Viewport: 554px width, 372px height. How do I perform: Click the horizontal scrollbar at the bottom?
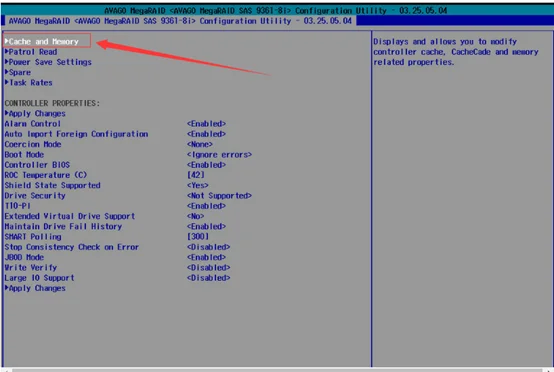(277, 370)
